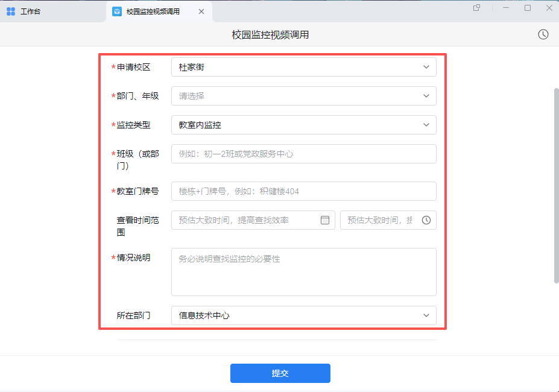
Task: Open the 部门、年级 dropdown
Action: [303, 96]
